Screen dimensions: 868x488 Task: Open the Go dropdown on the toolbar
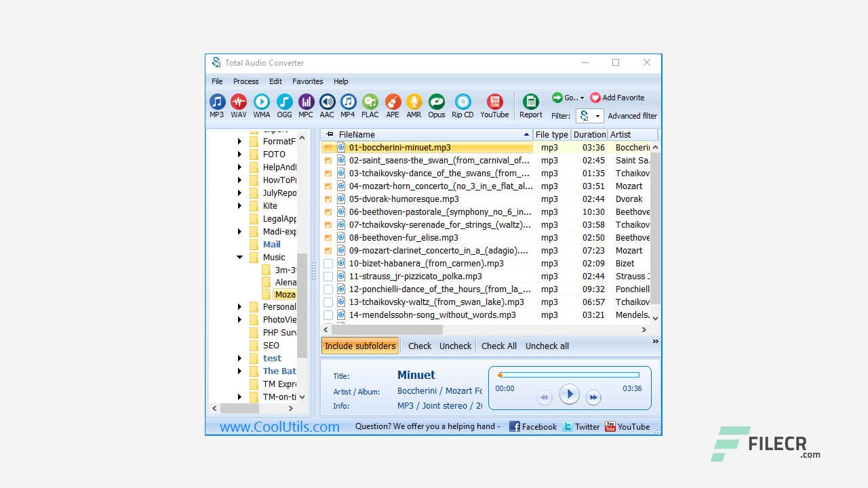(567, 97)
